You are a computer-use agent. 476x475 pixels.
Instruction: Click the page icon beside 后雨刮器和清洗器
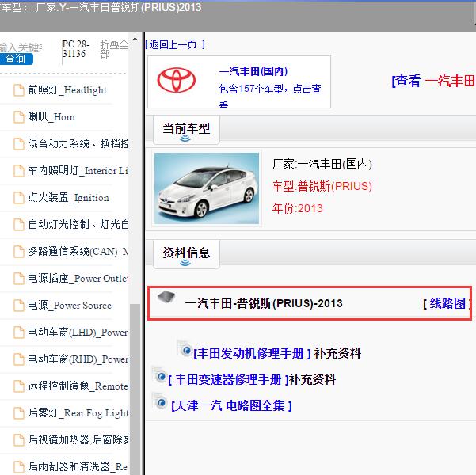(19, 467)
